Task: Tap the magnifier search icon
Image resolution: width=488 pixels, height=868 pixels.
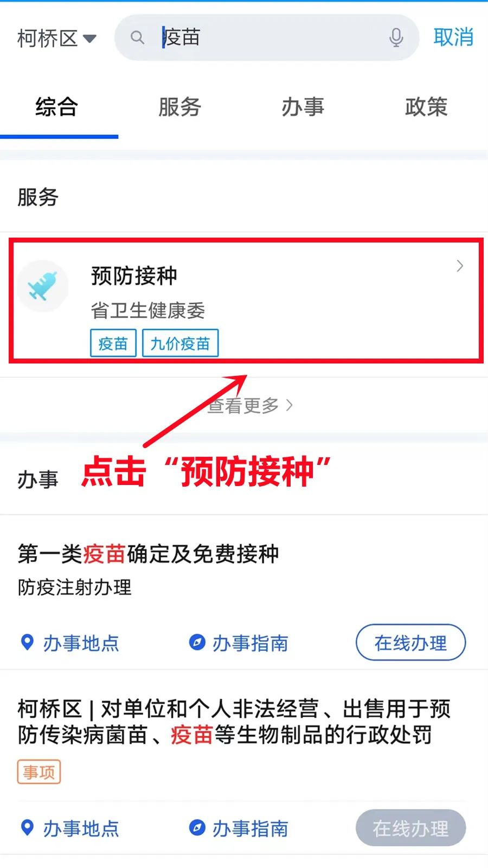Action: click(x=138, y=37)
